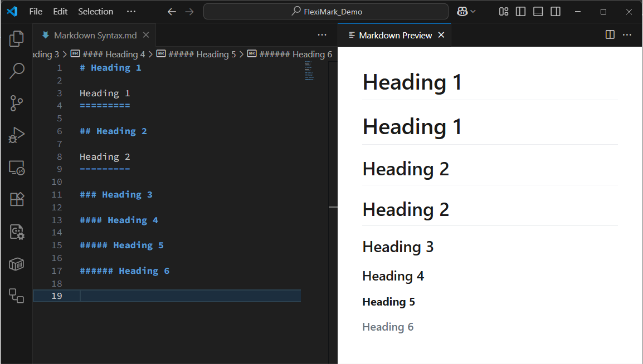Screen dimensions: 643x364
Task: Close the Markdown Syntax.md tab
Action: point(146,35)
